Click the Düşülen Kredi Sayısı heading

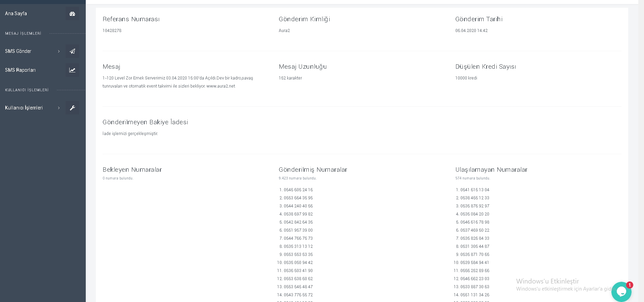coord(486,67)
